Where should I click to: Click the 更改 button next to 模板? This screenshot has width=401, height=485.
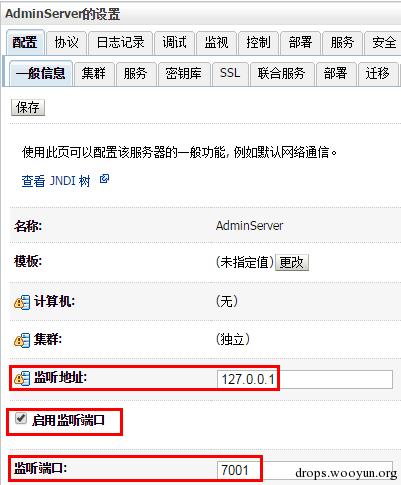coord(292,263)
